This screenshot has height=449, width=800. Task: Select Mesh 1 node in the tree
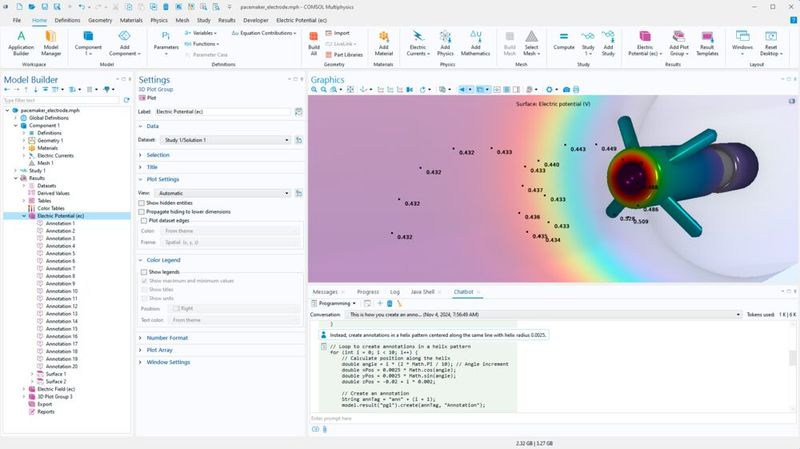pos(45,163)
